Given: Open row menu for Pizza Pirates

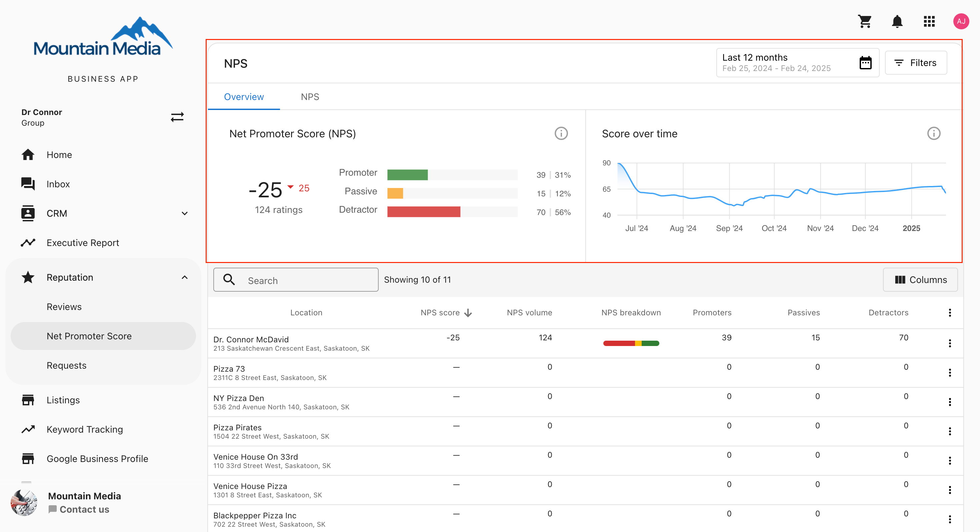Looking at the screenshot, I should pos(950,431).
